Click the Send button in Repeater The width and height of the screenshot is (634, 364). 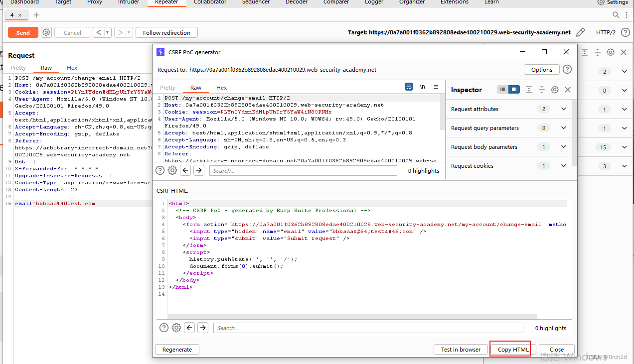click(x=23, y=32)
